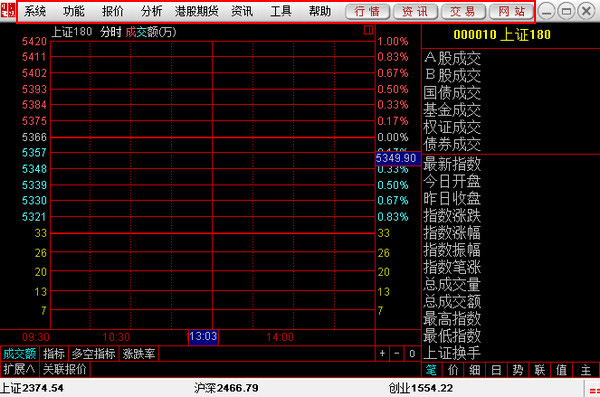Screen dimensions: 600x397
Task: Open the 关联报价 panel
Action: (65, 369)
